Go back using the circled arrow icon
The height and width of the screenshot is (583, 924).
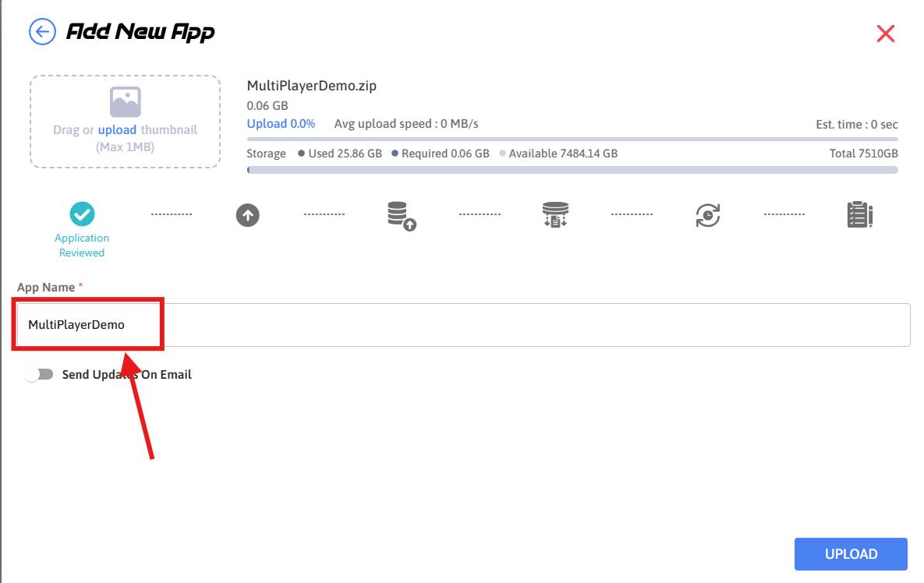(42, 32)
